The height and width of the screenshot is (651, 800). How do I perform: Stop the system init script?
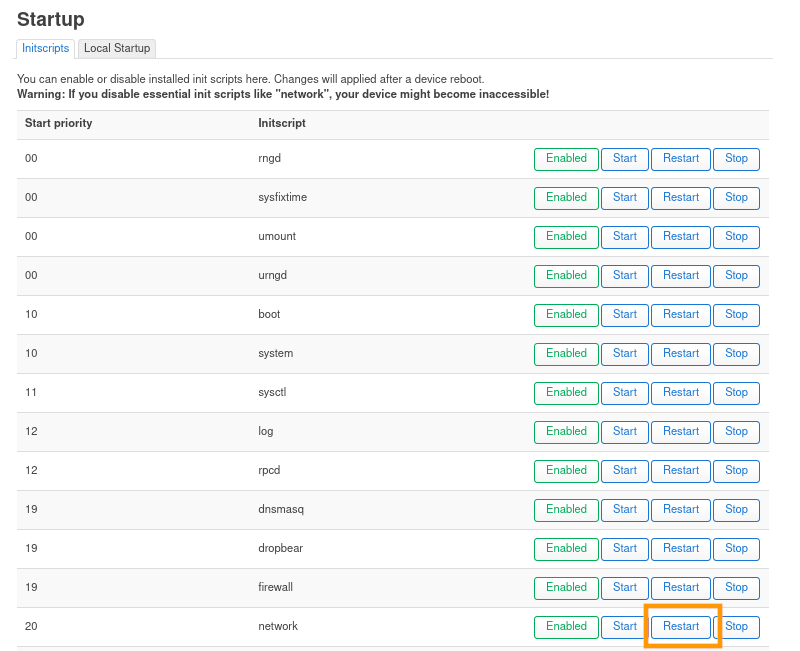pyautogui.click(x=736, y=354)
